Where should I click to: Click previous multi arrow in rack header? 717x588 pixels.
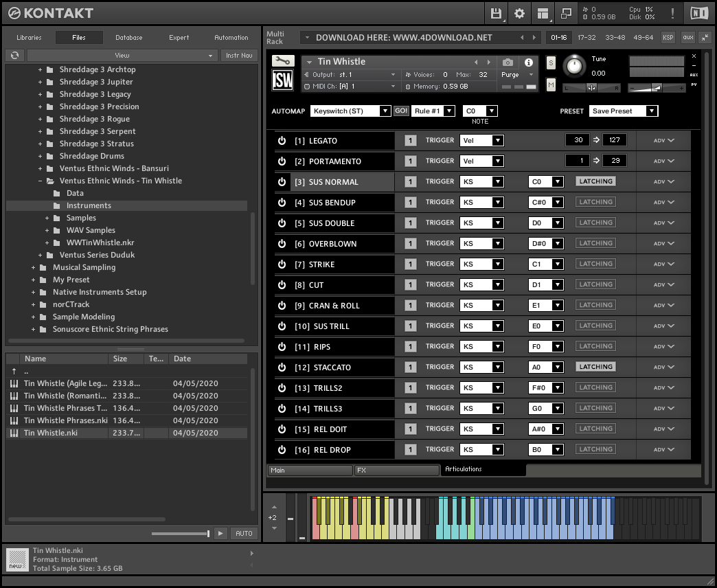coord(522,38)
